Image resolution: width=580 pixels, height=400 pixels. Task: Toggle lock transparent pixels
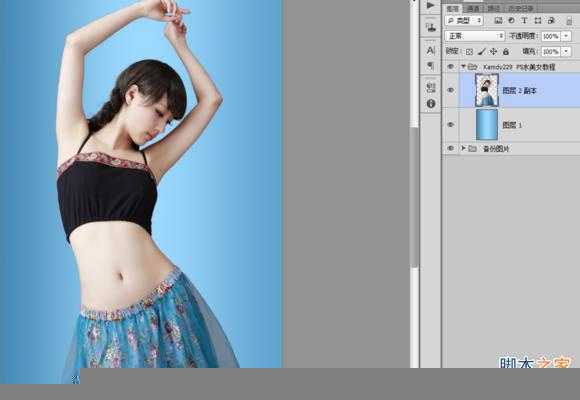point(469,52)
